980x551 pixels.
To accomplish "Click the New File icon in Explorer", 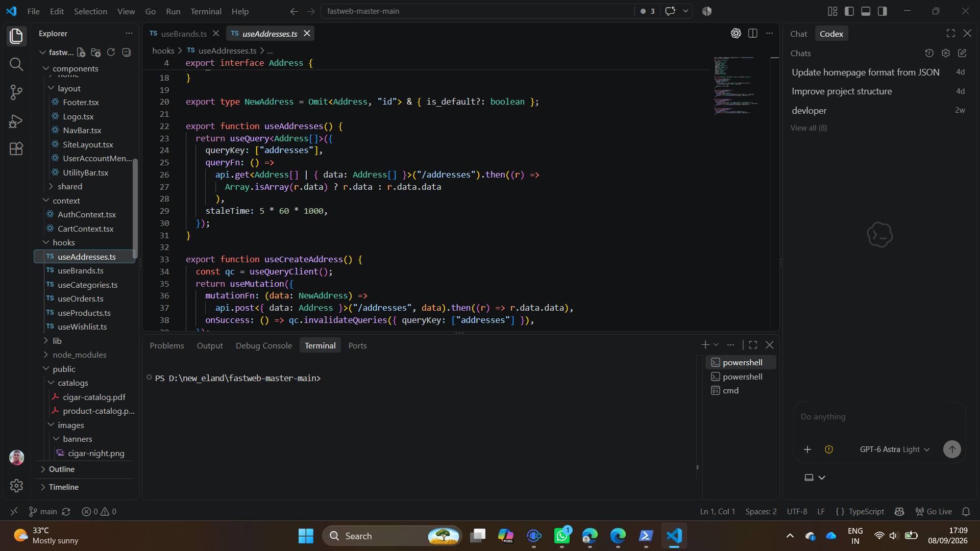I will pos(81,52).
